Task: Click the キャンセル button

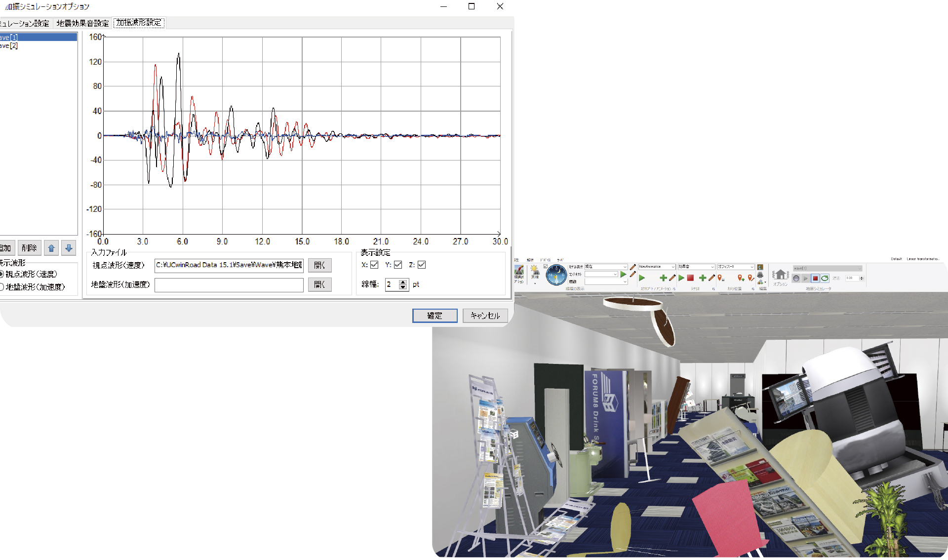Action: click(485, 316)
